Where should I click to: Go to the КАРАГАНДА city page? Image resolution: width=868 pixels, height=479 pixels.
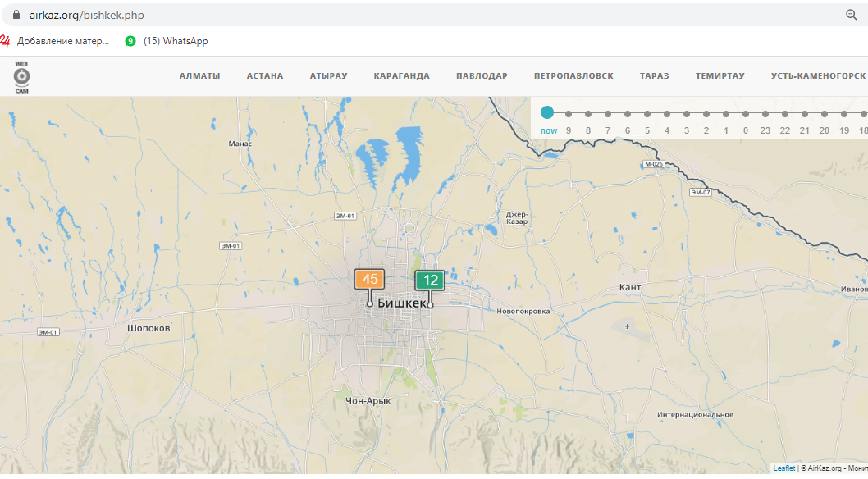pos(401,76)
